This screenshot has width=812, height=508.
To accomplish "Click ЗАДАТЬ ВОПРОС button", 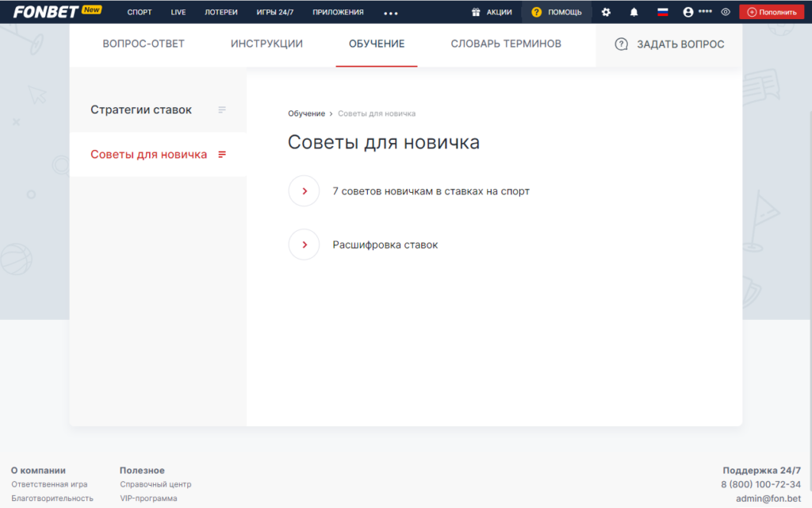I will tap(669, 44).
